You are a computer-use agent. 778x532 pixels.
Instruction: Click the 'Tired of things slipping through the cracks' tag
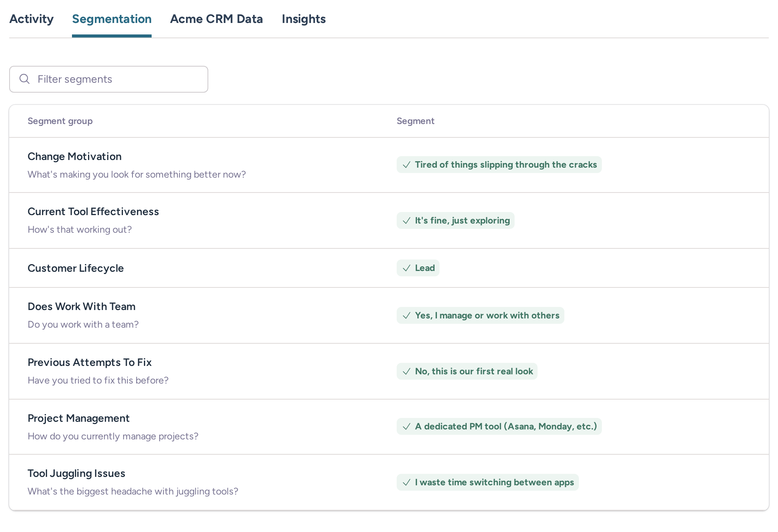(499, 165)
